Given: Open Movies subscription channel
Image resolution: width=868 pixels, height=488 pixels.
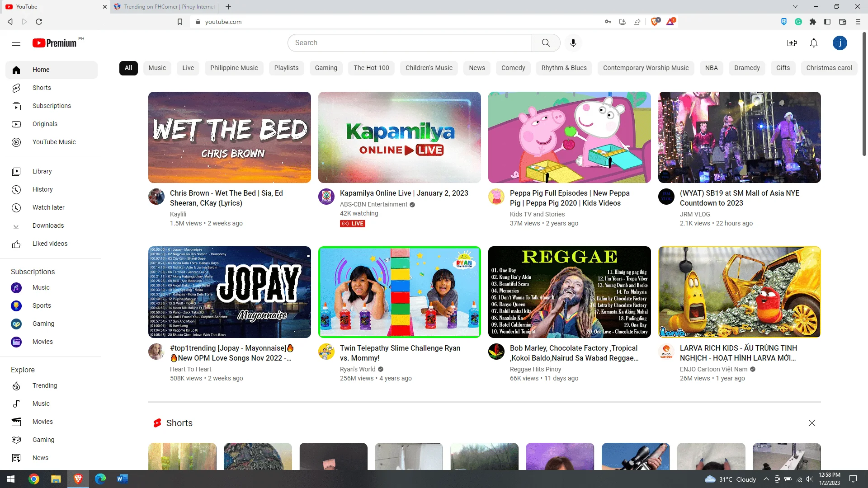Looking at the screenshot, I should [52, 342].
